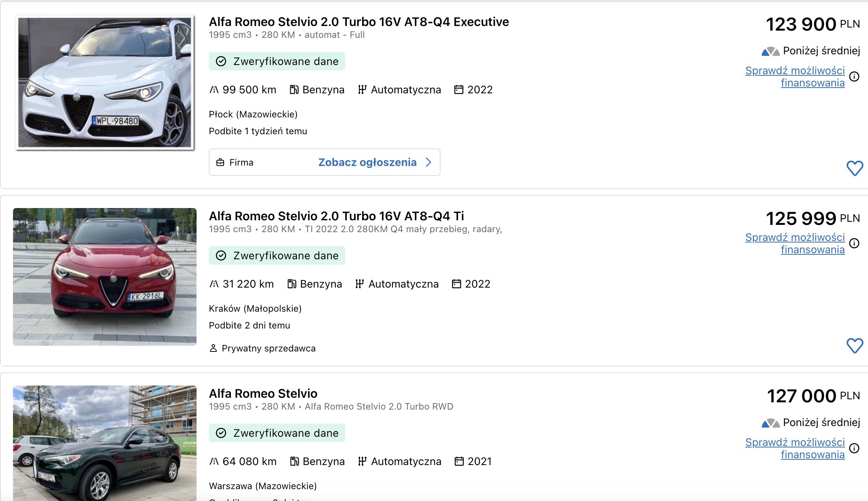Click mileage icon next to 99 500 km
The height and width of the screenshot is (501, 868).
click(214, 90)
